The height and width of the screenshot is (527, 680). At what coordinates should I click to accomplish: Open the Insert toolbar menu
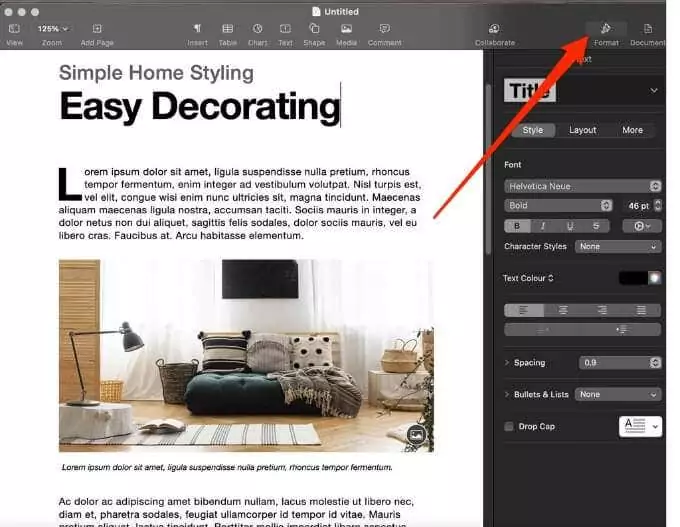[x=197, y=34]
